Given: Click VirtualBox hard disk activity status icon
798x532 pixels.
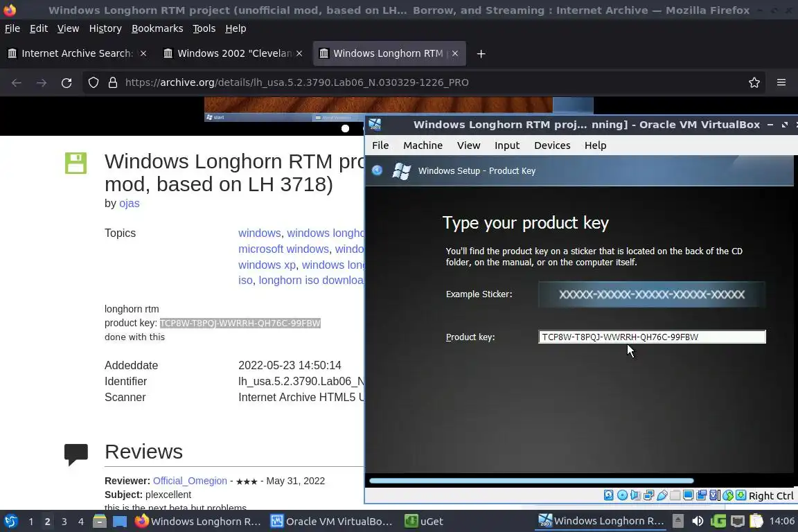Looking at the screenshot, I should (609, 495).
